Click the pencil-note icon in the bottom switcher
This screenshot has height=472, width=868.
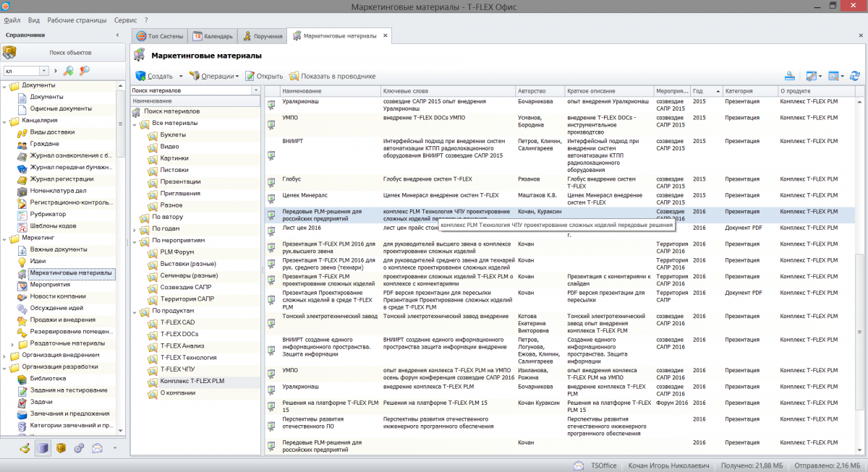(x=26, y=448)
